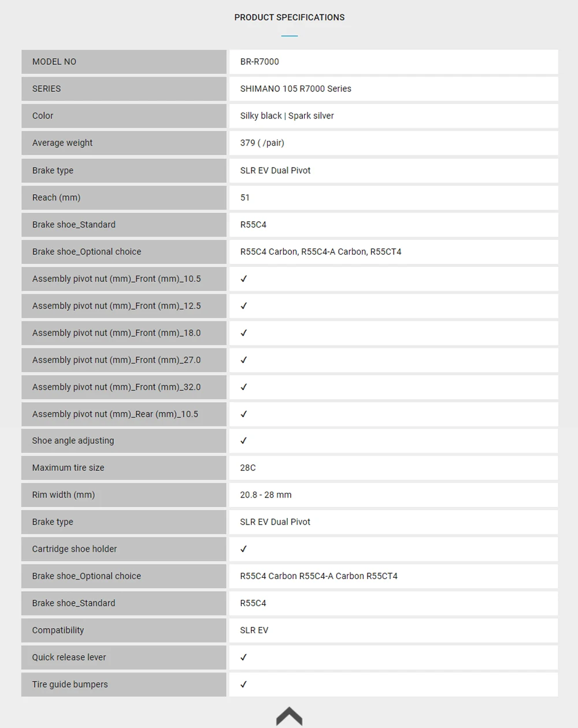This screenshot has width=578, height=728.
Task: Click the checkmark for Front 18.0 pivot nut
Action: click(243, 333)
